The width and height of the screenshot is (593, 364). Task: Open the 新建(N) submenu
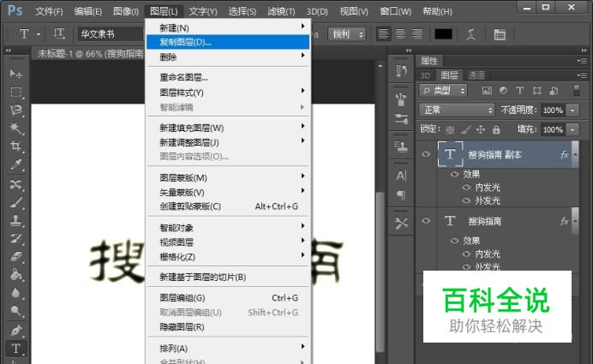pos(228,27)
